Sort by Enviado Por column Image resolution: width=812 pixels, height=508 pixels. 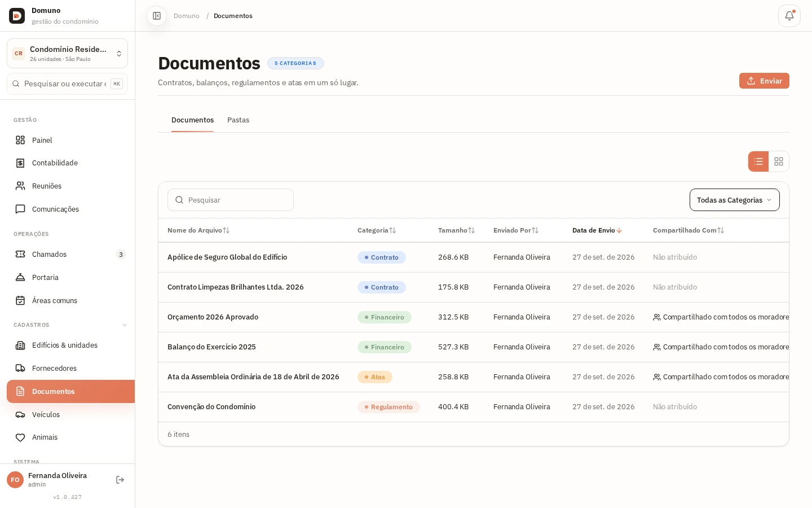pyautogui.click(x=516, y=230)
